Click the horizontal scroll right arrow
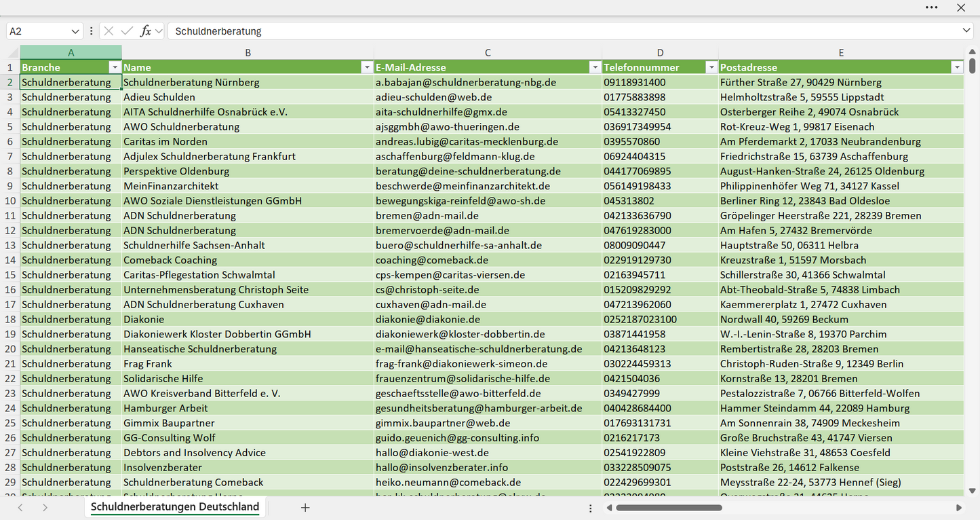This screenshot has width=980, height=520. point(959,508)
